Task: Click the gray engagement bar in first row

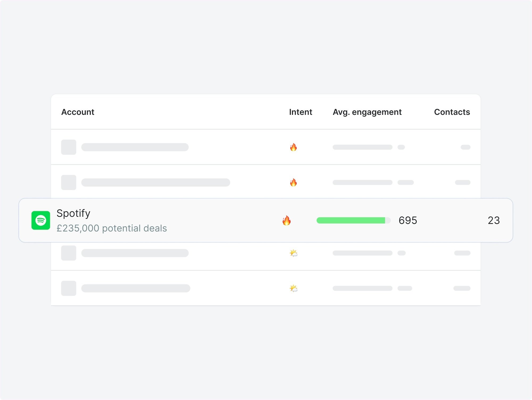Action: point(362,147)
